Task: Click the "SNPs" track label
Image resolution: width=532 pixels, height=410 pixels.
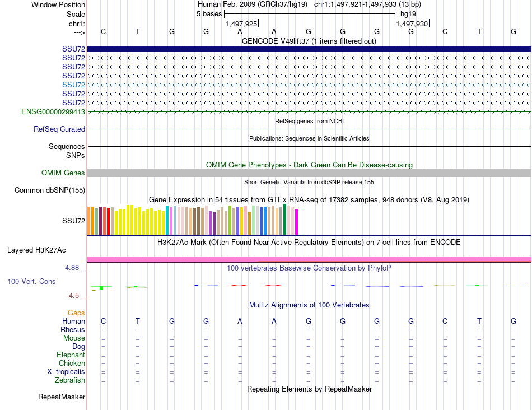Action: pyautogui.click(x=76, y=156)
